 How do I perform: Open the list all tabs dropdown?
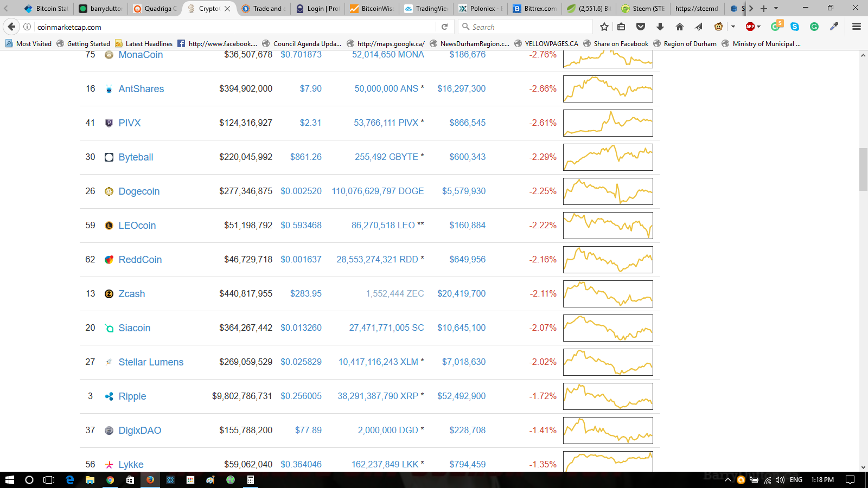776,8
